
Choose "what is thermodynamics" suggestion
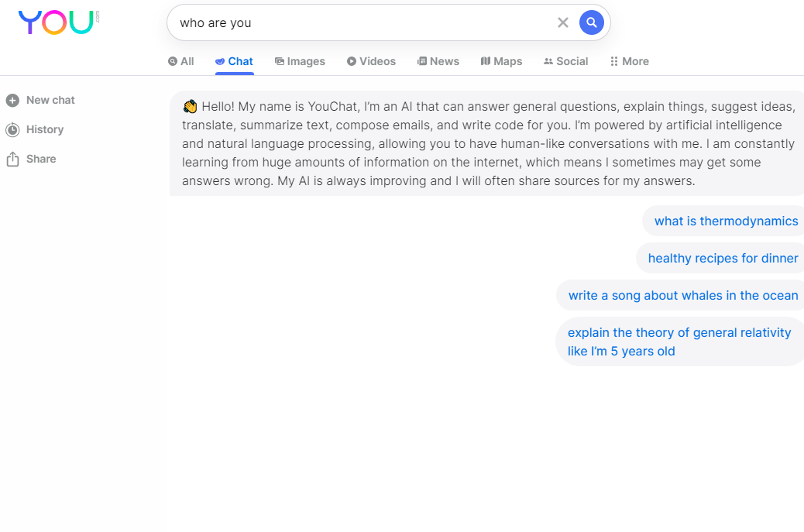[726, 221]
